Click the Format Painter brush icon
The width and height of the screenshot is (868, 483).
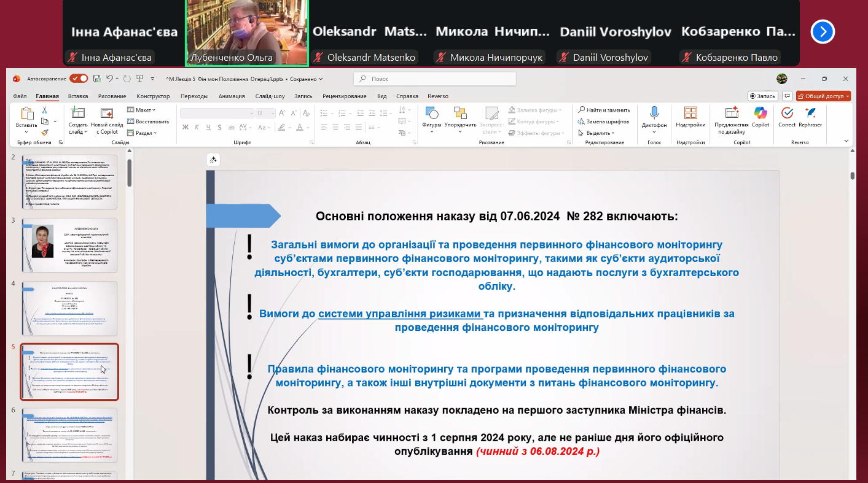point(45,132)
